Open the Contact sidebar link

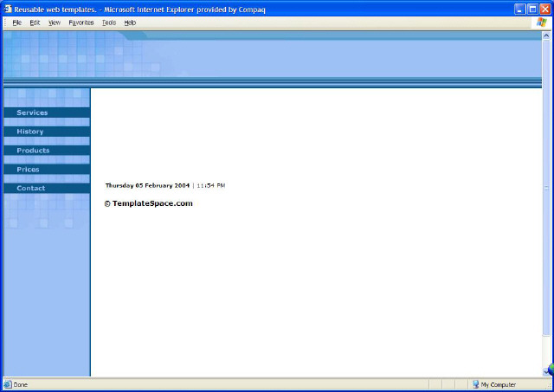30,188
